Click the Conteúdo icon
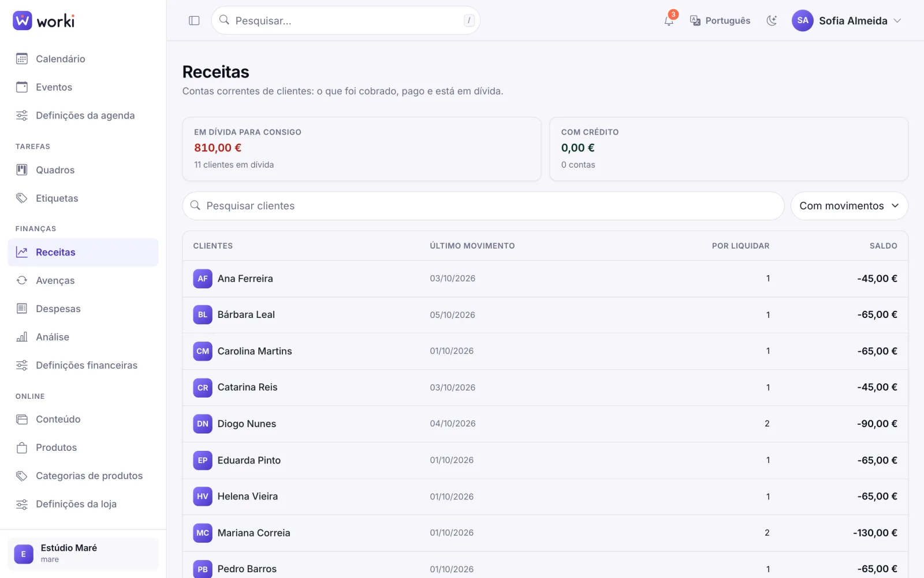 pos(22,420)
